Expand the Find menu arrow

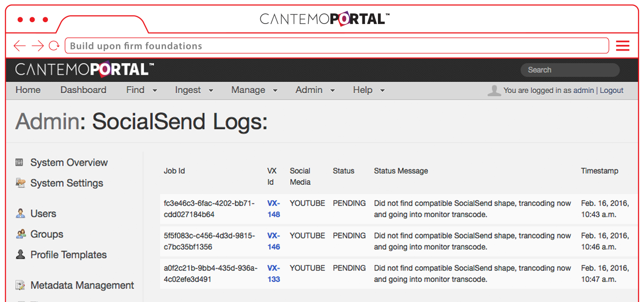click(x=155, y=90)
